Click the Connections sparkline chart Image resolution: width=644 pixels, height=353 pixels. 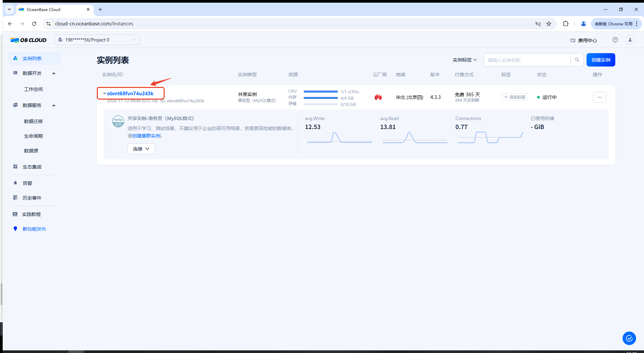point(490,137)
